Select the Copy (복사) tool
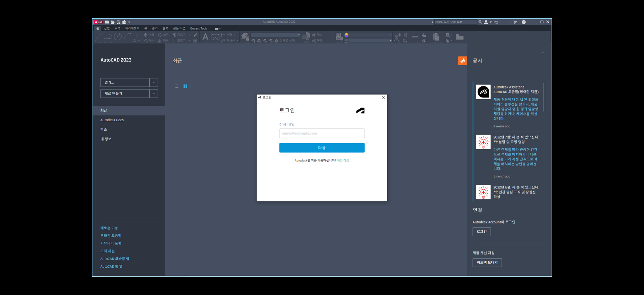Viewport: 644px width, 295px height. pos(149,41)
